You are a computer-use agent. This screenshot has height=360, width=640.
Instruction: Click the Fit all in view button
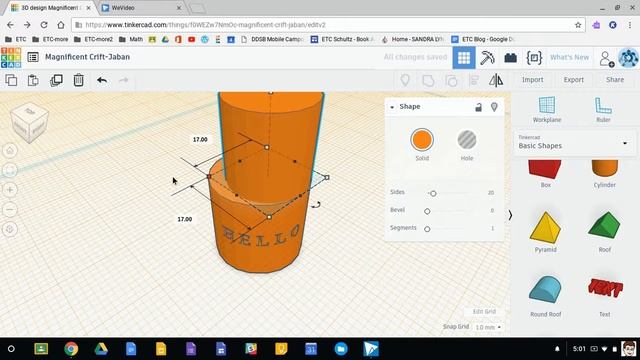[x=10, y=170]
